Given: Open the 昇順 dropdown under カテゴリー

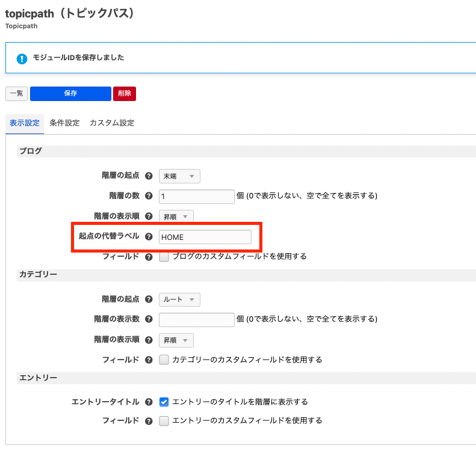Looking at the screenshot, I should [x=176, y=340].
